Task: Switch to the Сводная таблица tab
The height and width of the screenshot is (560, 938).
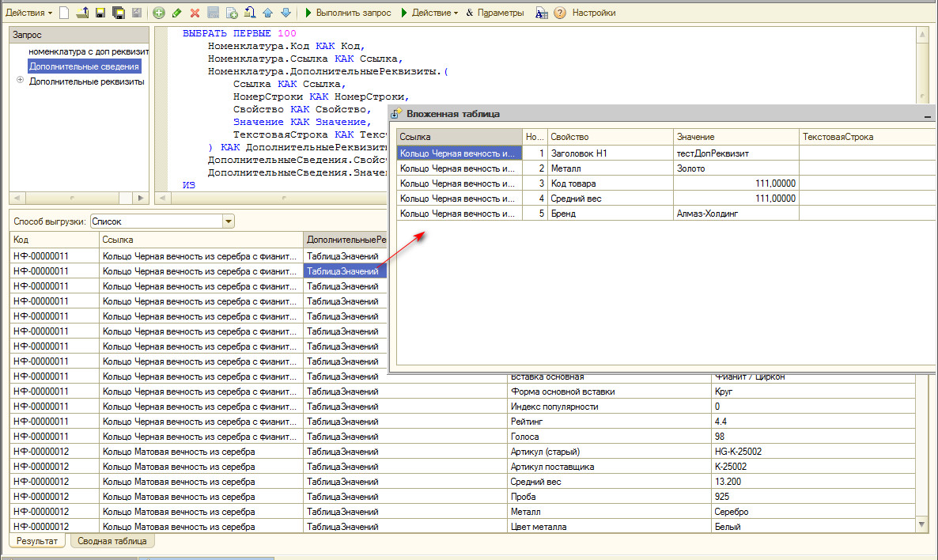Action: (x=112, y=542)
